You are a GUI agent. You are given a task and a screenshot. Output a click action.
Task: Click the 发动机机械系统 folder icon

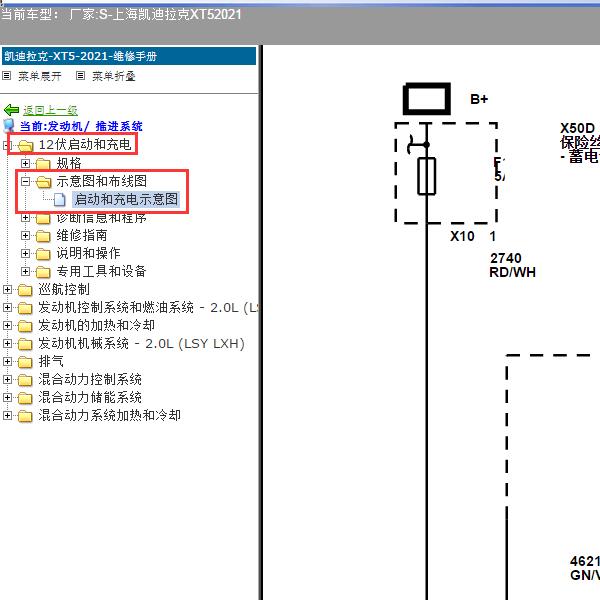[25, 344]
